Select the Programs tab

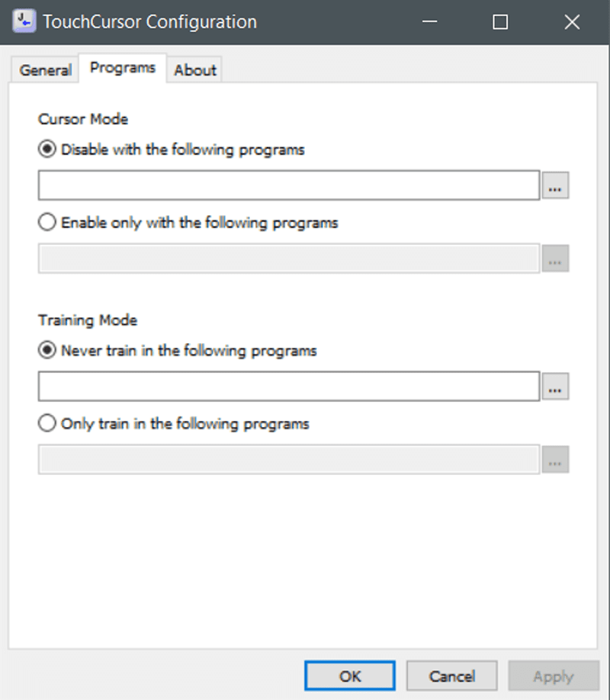pyautogui.click(x=122, y=68)
